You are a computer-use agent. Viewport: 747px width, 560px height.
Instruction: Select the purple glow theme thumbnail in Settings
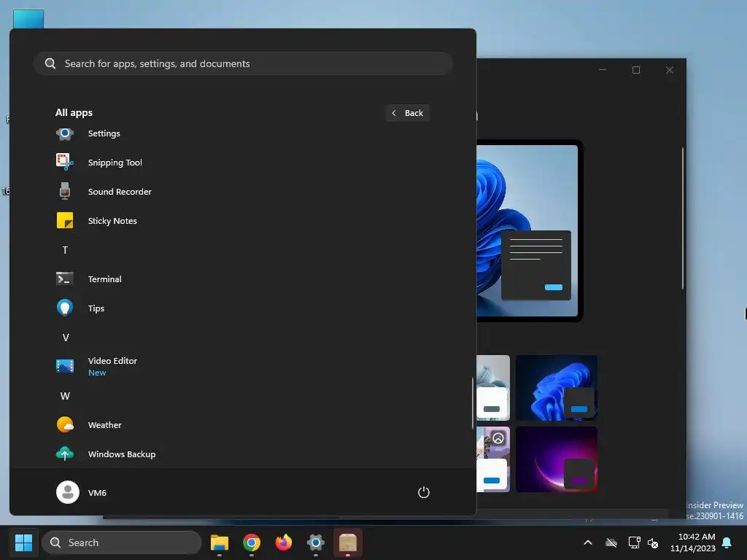click(x=557, y=459)
